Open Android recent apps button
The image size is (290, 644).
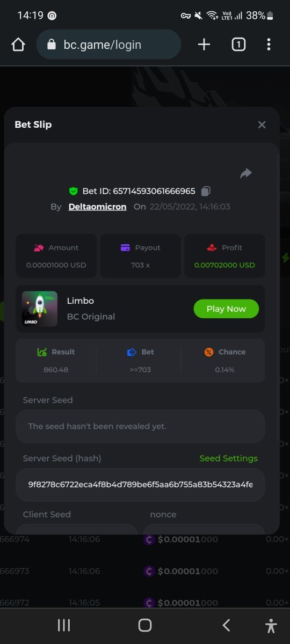click(x=64, y=625)
